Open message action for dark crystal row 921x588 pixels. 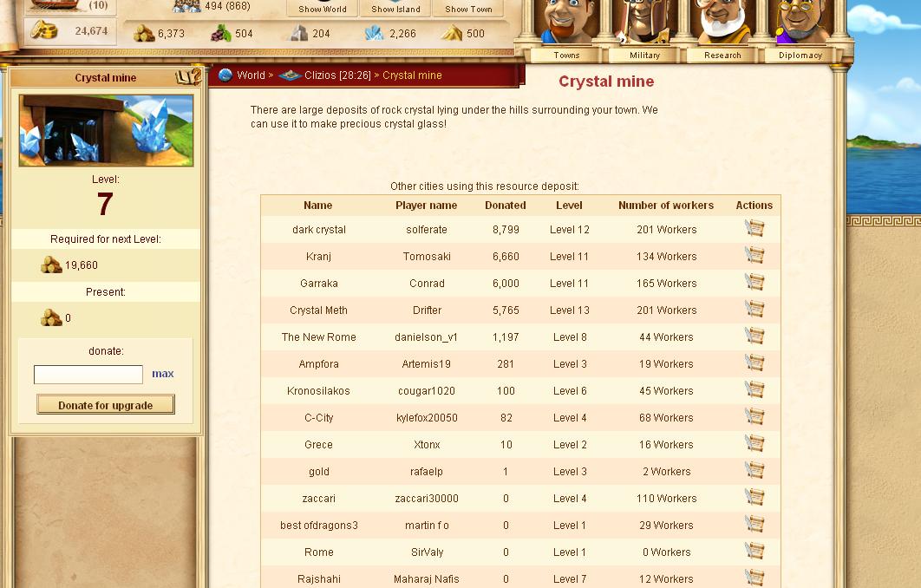coord(754,228)
